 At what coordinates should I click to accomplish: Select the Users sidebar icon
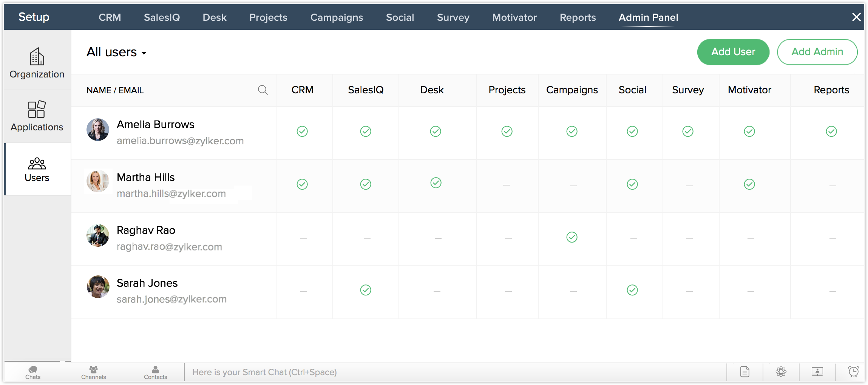pyautogui.click(x=37, y=164)
